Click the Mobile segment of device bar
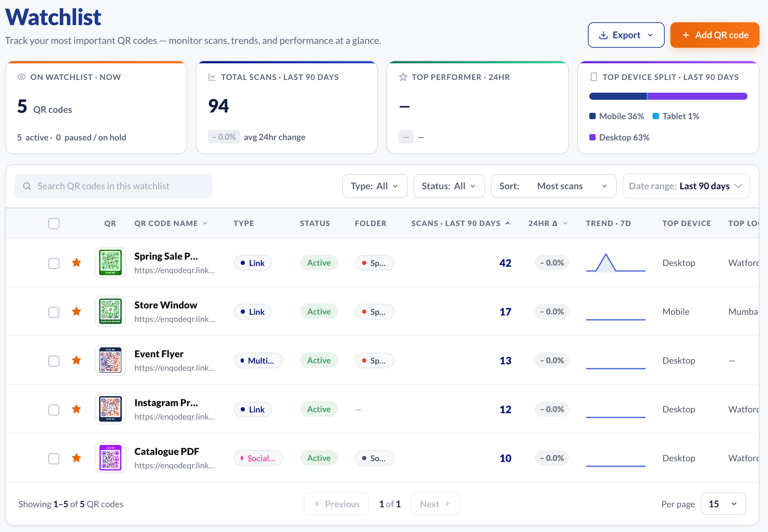 tap(618, 96)
